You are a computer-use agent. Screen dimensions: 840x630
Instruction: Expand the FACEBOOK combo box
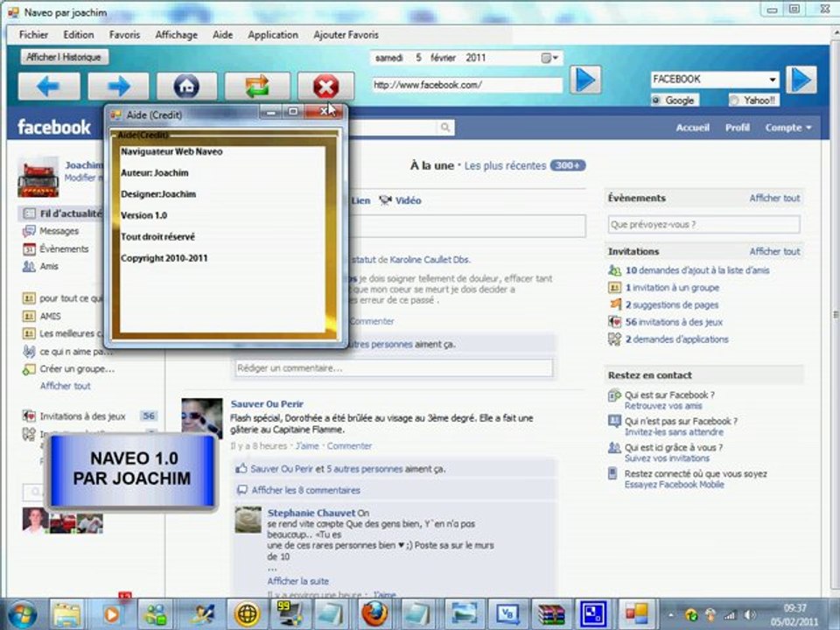click(772, 80)
